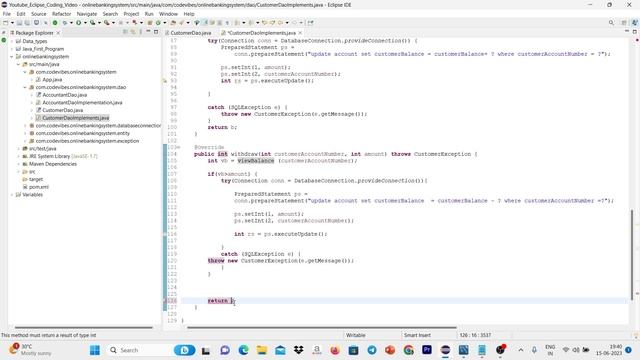Expand the com.codevibes.onlinebankingsystem.entity package
The image size is (640, 360).
point(25,133)
